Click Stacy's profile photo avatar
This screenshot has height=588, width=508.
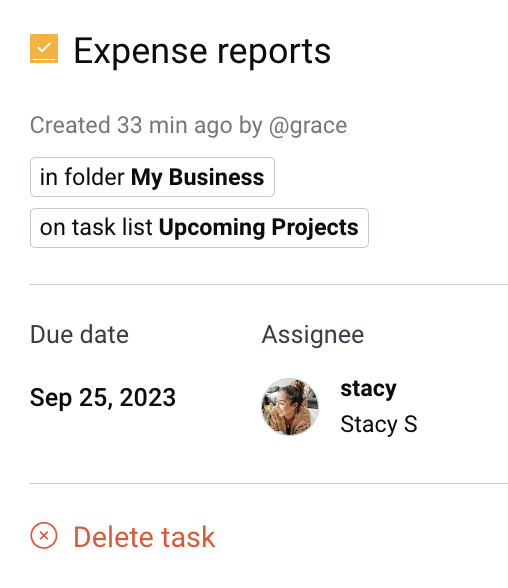[290, 406]
